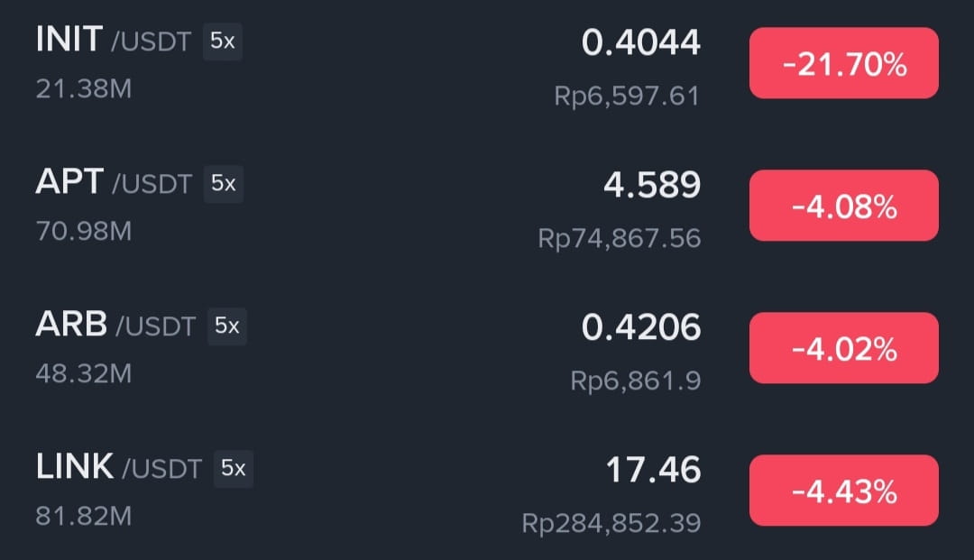
Task: Tap the -4.08% change badge
Action: click(843, 206)
